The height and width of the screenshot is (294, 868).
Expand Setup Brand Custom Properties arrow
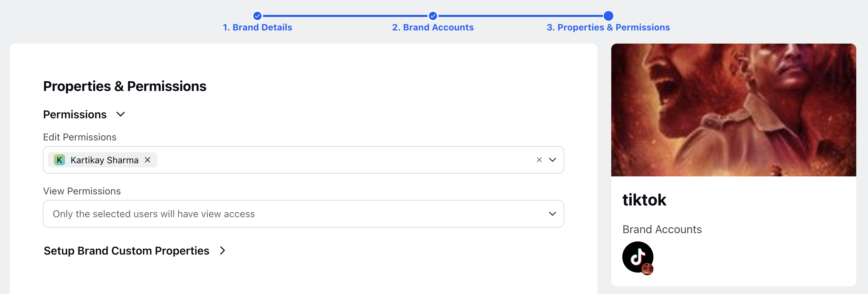coord(223,250)
